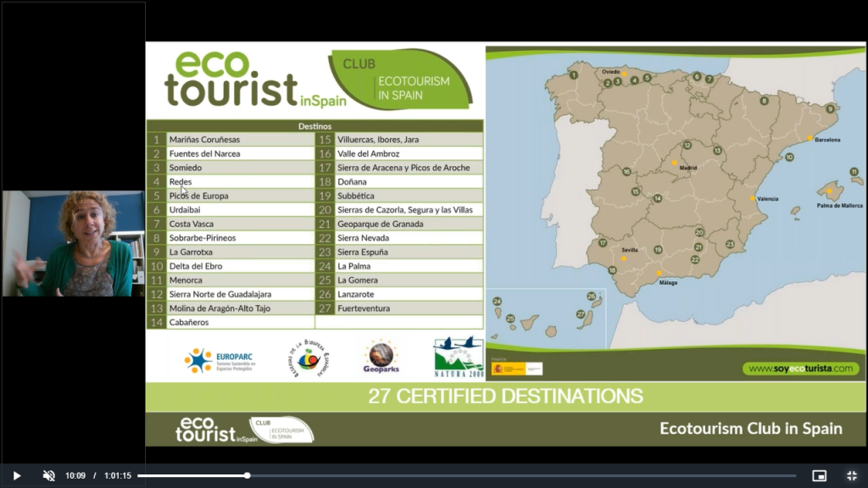Click the 27 Certified Destinations banner
This screenshot has height=488, width=868.
click(505, 396)
